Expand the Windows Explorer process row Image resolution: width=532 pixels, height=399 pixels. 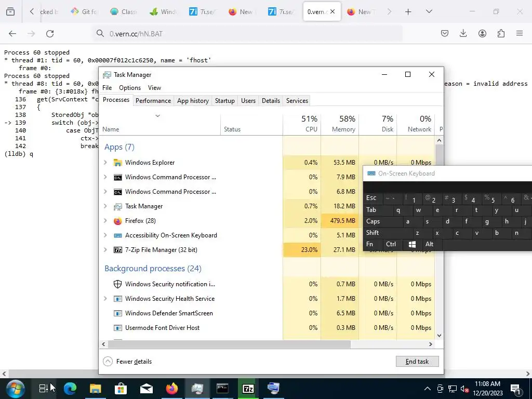coord(105,163)
